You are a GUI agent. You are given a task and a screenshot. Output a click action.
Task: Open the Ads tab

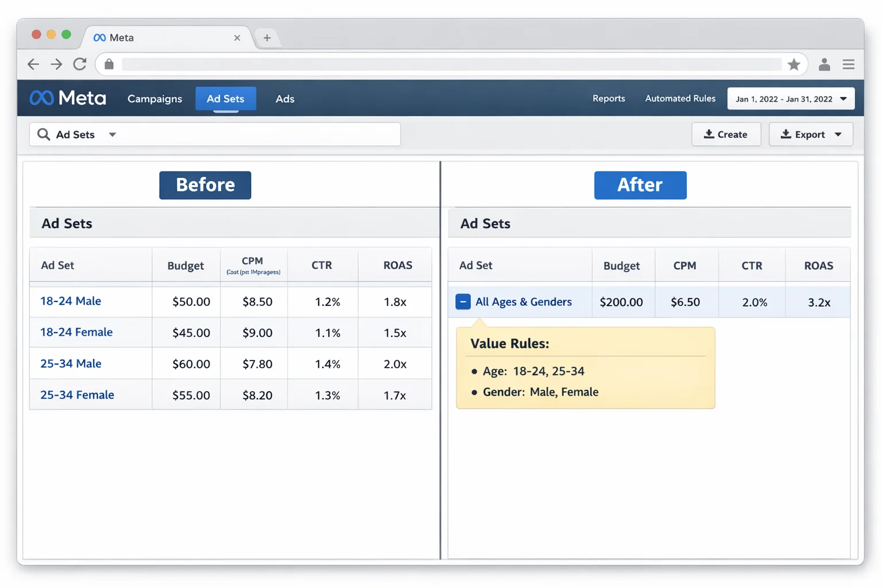tap(285, 99)
